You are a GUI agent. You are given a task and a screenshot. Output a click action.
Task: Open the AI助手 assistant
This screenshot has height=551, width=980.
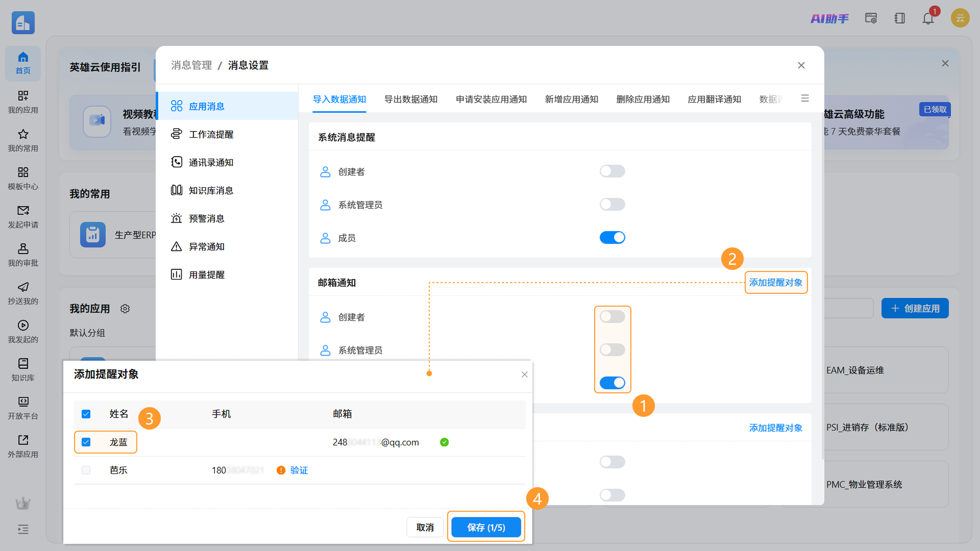point(829,18)
